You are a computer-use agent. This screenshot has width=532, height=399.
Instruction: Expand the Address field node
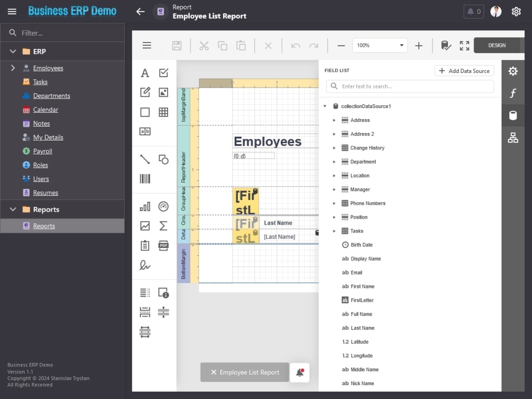(x=334, y=120)
